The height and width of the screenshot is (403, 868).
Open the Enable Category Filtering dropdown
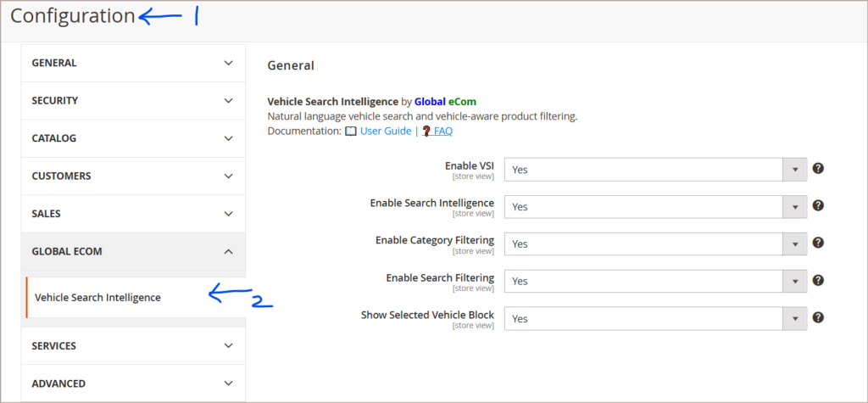point(655,243)
